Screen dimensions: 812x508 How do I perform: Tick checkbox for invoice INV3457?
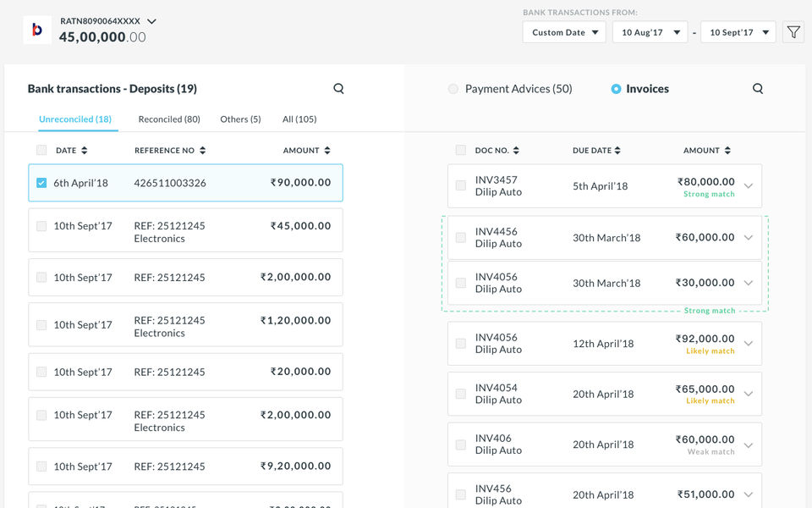460,185
